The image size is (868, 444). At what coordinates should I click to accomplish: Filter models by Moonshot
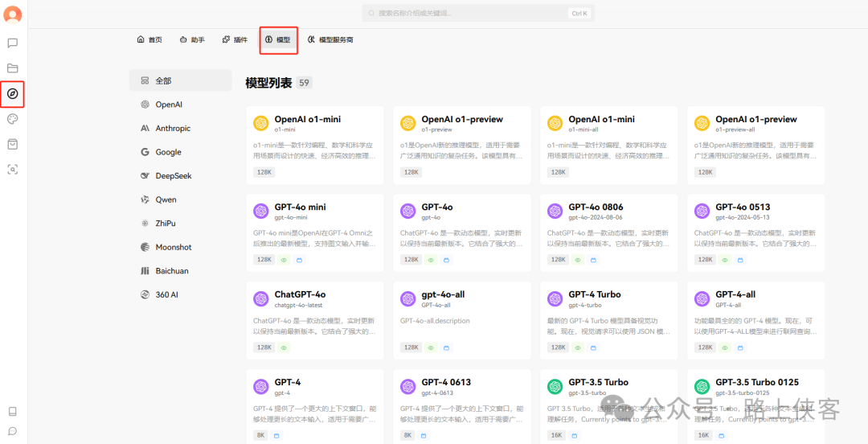(181, 247)
